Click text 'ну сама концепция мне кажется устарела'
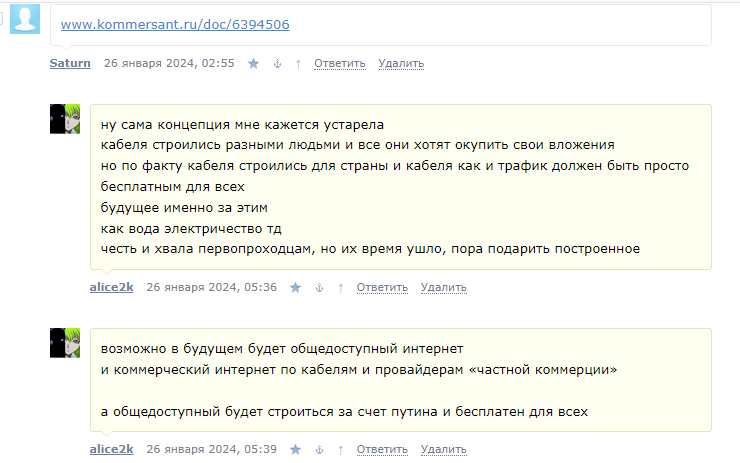 (242, 125)
